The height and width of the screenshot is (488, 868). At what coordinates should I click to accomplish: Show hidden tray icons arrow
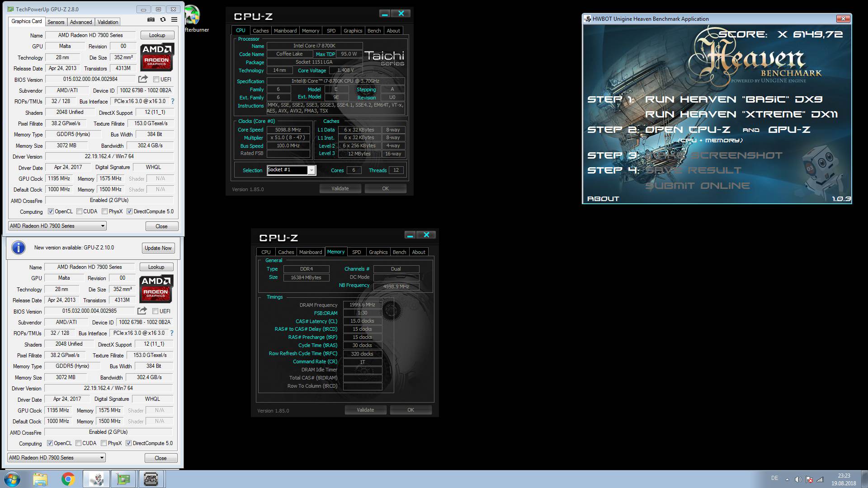[x=787, y=479]
